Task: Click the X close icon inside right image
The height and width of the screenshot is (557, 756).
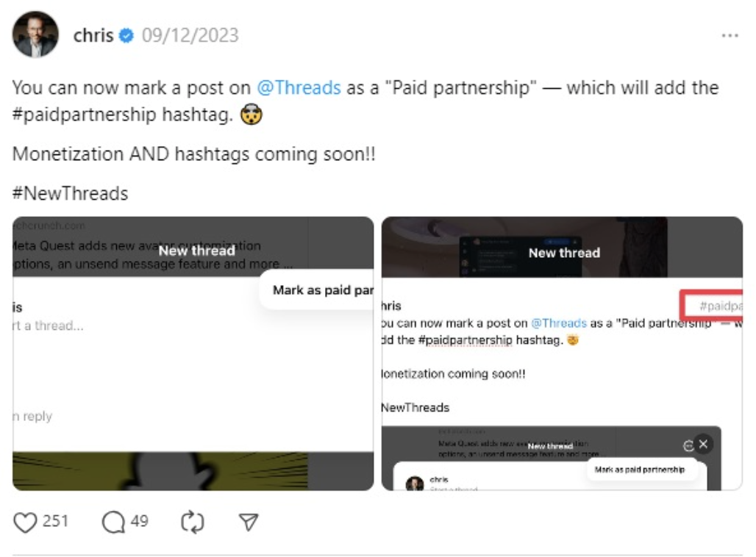Action: 703,444
